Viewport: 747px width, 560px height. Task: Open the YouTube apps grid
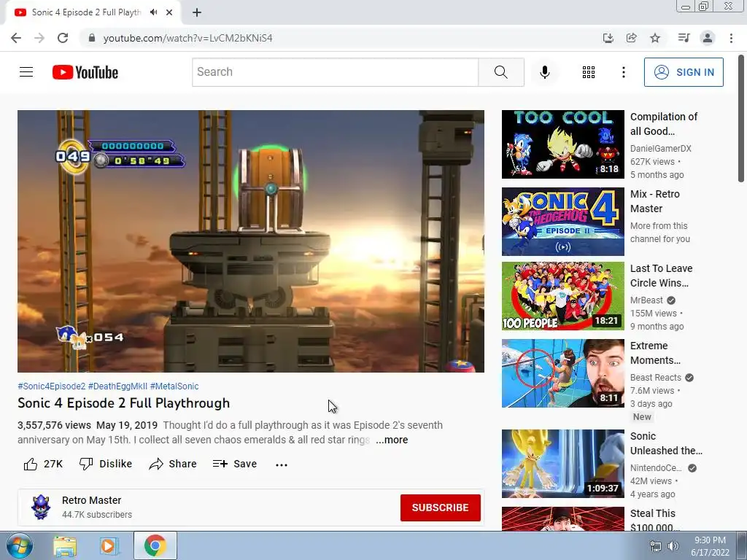click(x=589, y=72)
